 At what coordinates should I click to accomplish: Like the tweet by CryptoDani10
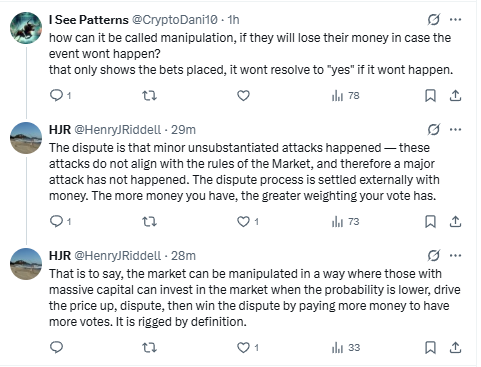(x=243, y=96)
